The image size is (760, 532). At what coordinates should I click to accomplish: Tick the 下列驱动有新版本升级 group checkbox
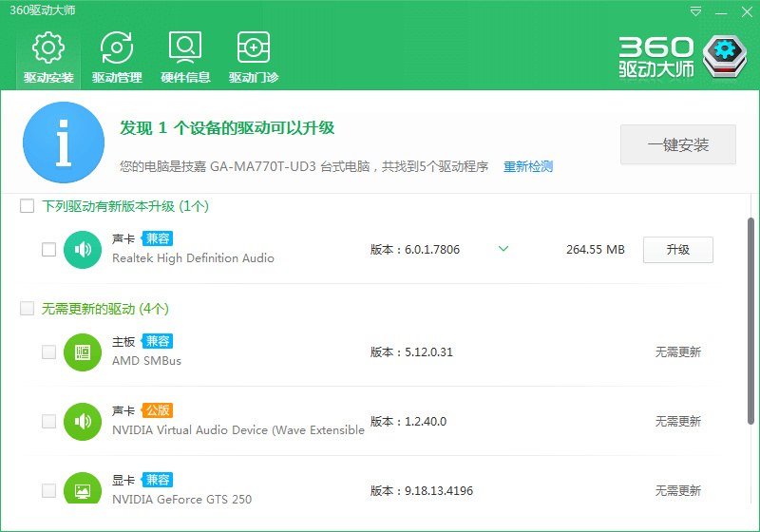(28, 206)
